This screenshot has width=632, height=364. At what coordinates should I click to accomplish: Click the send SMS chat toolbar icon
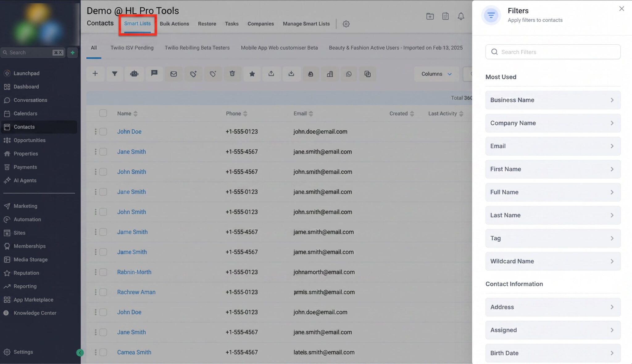[x=154, y=73]
